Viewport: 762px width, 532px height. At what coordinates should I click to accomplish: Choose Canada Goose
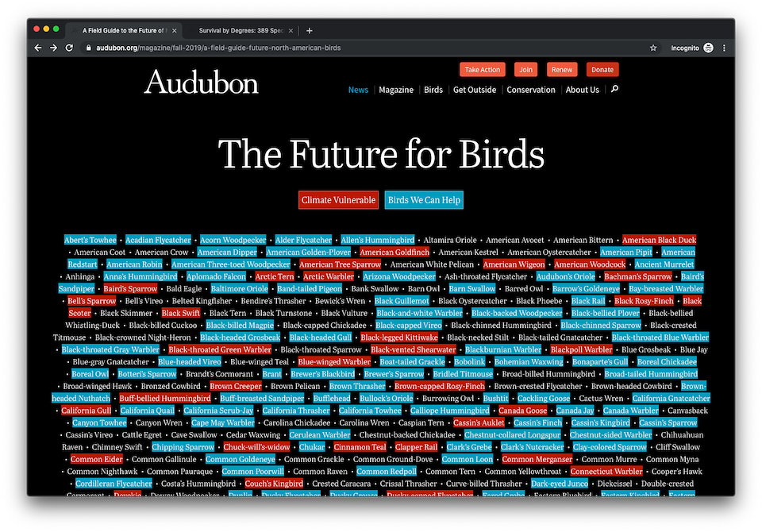click(522, 410)
